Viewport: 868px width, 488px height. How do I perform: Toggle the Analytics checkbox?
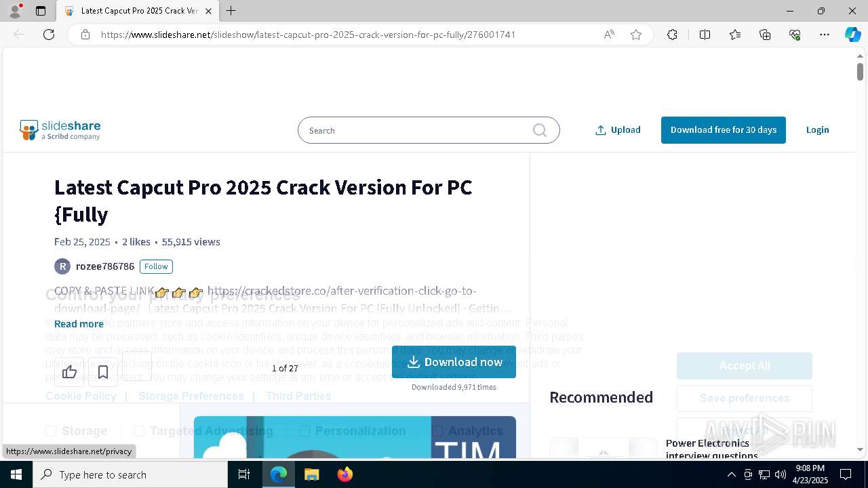tap(437, 431)
